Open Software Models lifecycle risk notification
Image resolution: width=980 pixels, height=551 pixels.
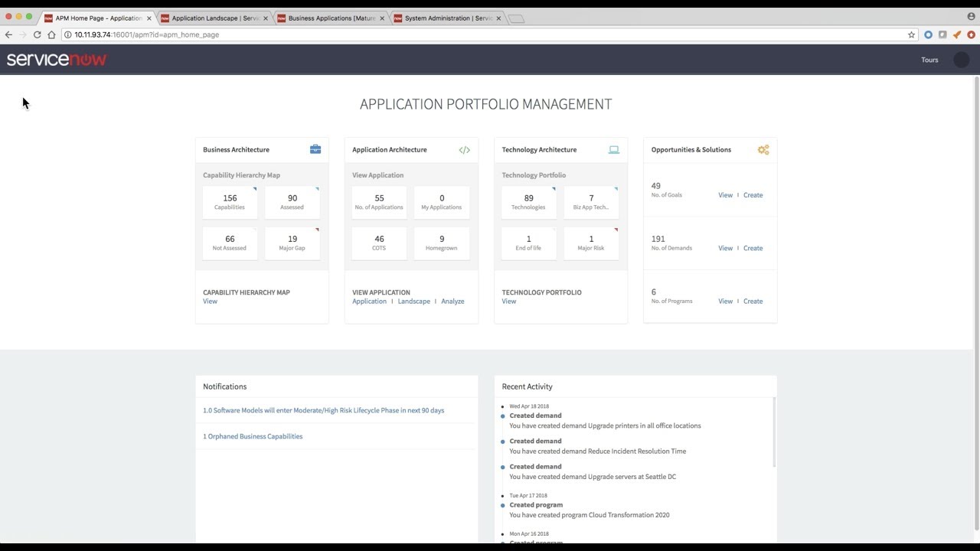tap(323, 410)
